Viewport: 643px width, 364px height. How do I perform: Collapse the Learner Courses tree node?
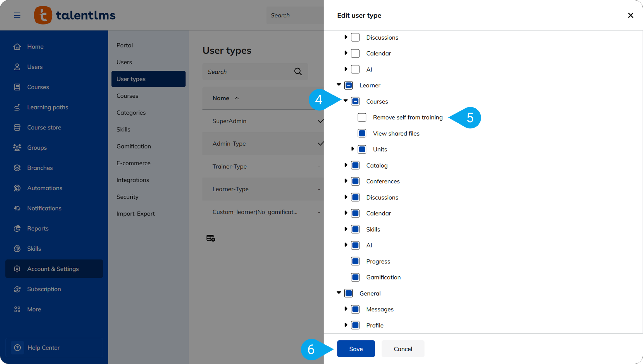(x=346, y=101)
